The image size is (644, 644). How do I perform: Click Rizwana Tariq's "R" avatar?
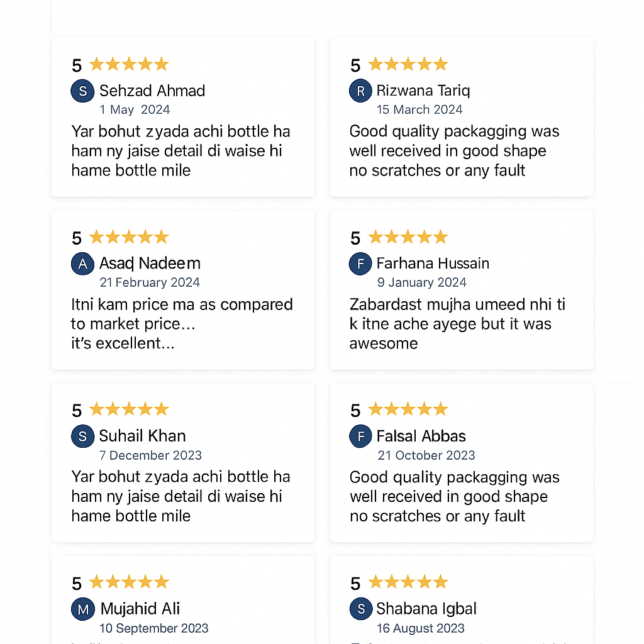click(x=360, y=91)
